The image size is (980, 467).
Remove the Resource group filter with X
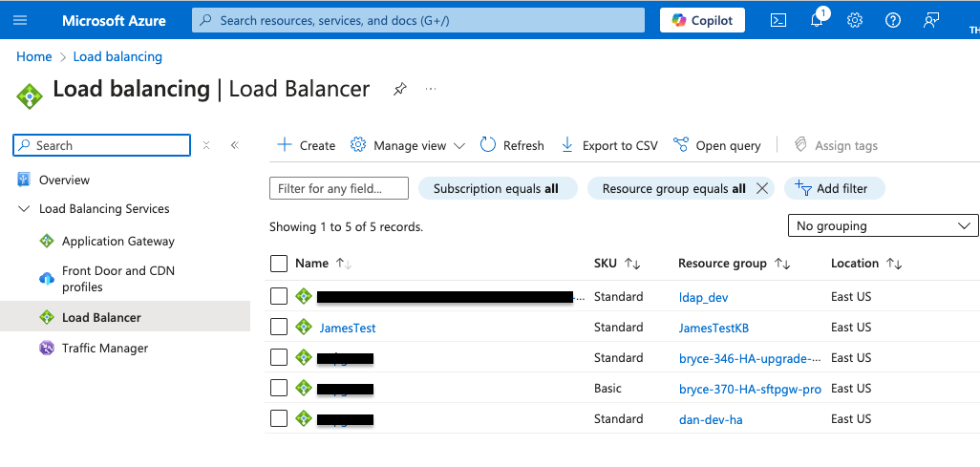(762, 189)
